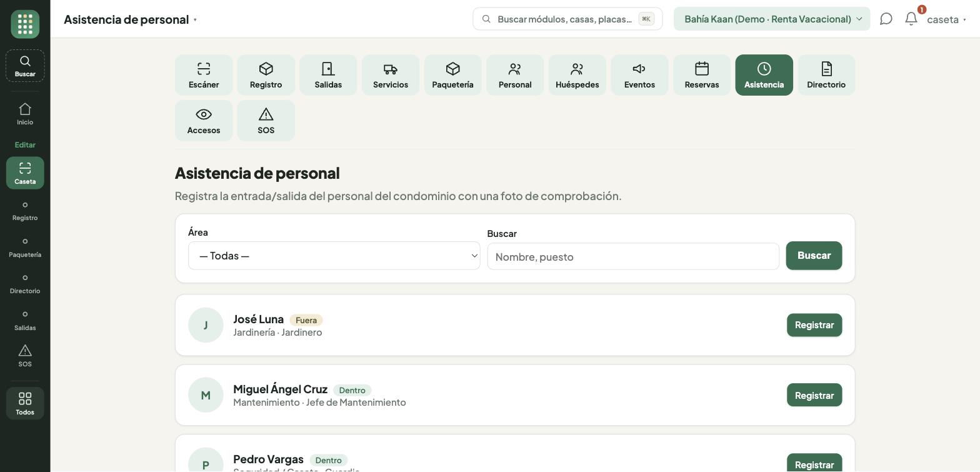This screenshot has height=472, width=980.
Task: Click Jardinería · Jardinero text
Action: [x=277, y=333]
